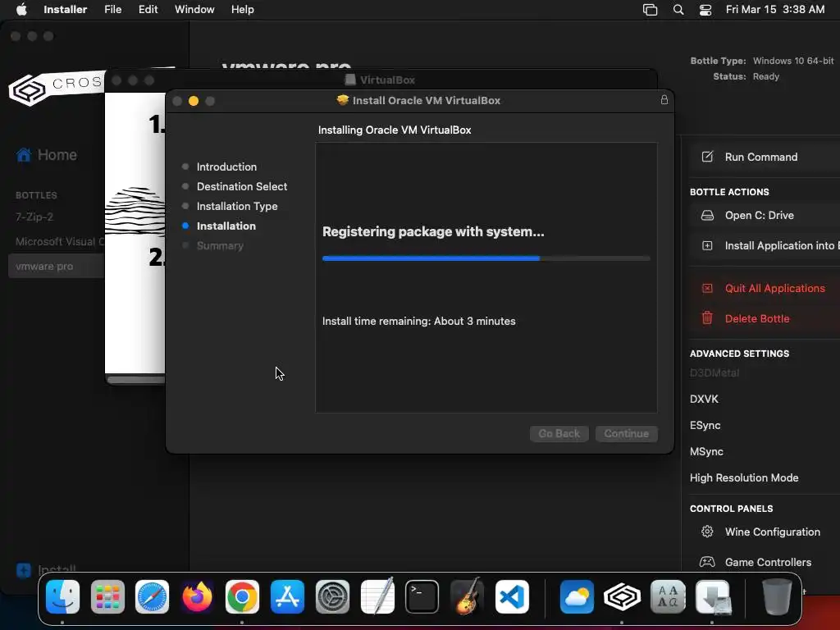840x630 pixels.
Task: Click the Stage Manager menu bar icon
Action: click(650, 10)
